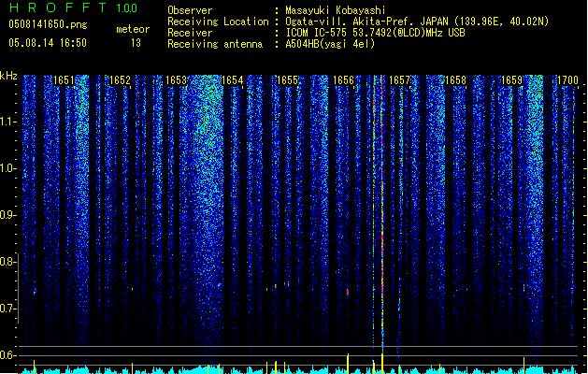
Task: Click the 1659 time marker
Action: click(512, 80)
